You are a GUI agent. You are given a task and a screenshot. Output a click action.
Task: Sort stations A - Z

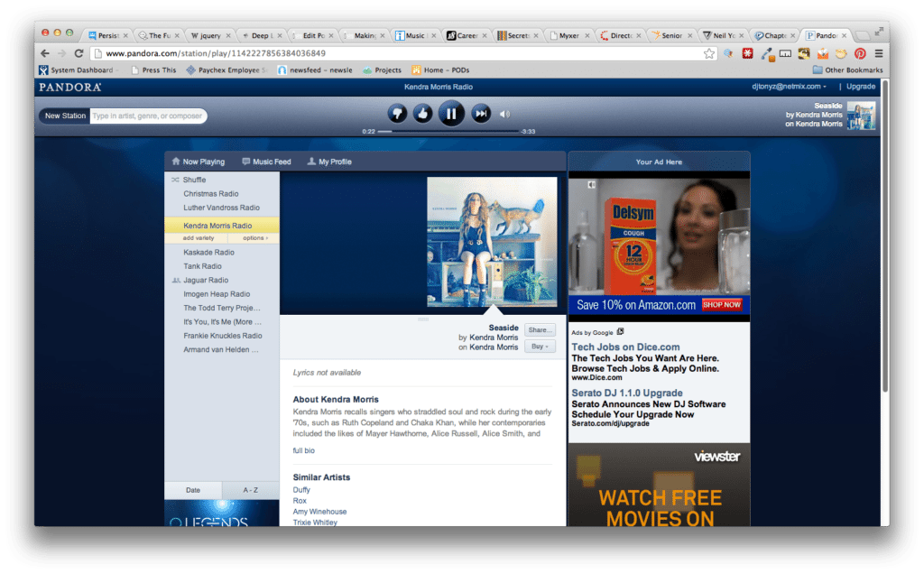click(251, 490)
